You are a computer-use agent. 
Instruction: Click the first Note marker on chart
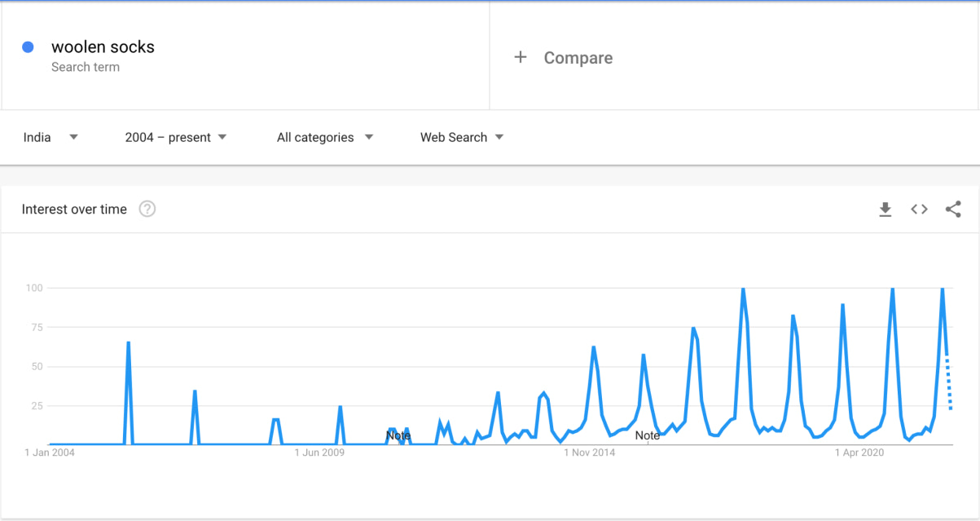click(398, 436)
